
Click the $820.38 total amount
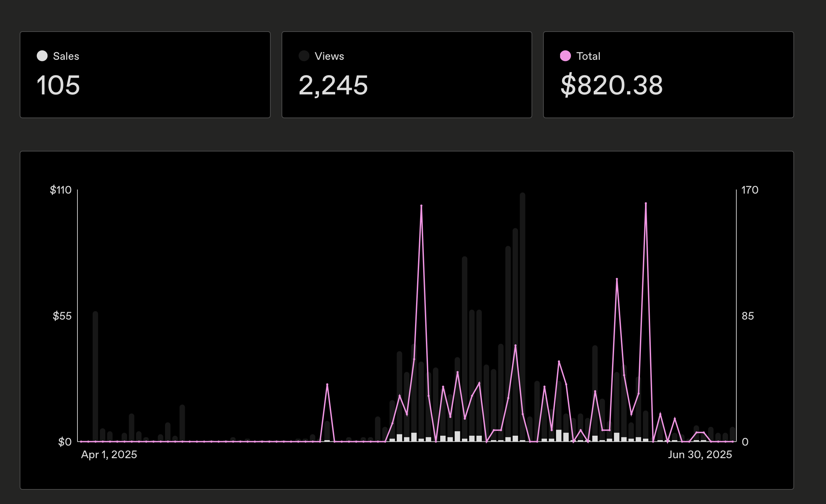tap(611, 85)
